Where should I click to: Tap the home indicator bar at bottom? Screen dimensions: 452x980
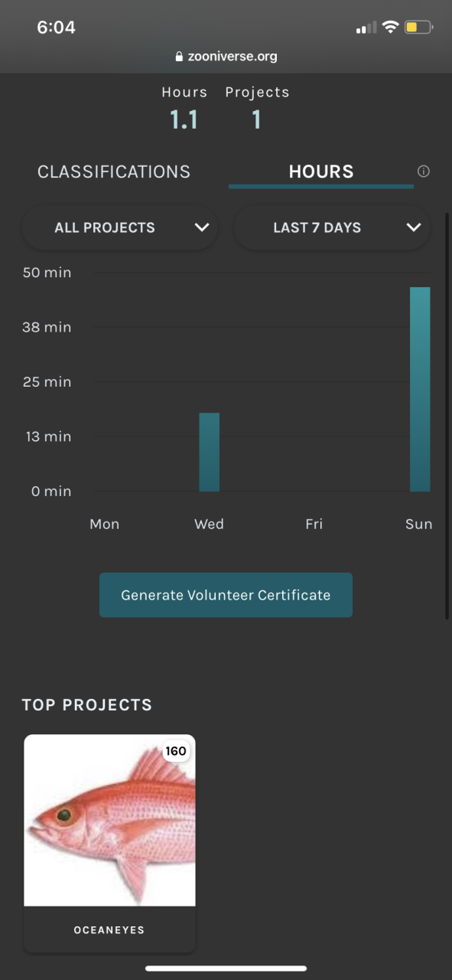(226, 969)
